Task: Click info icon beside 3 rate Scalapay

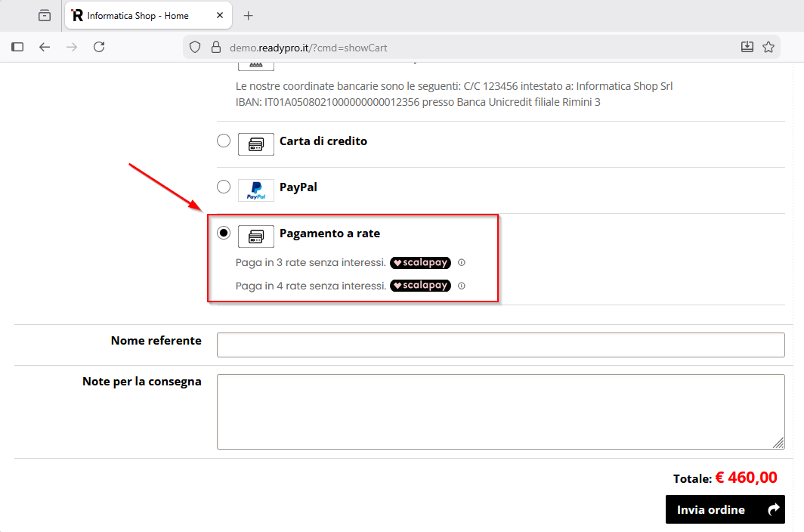Action: (462, 263)
